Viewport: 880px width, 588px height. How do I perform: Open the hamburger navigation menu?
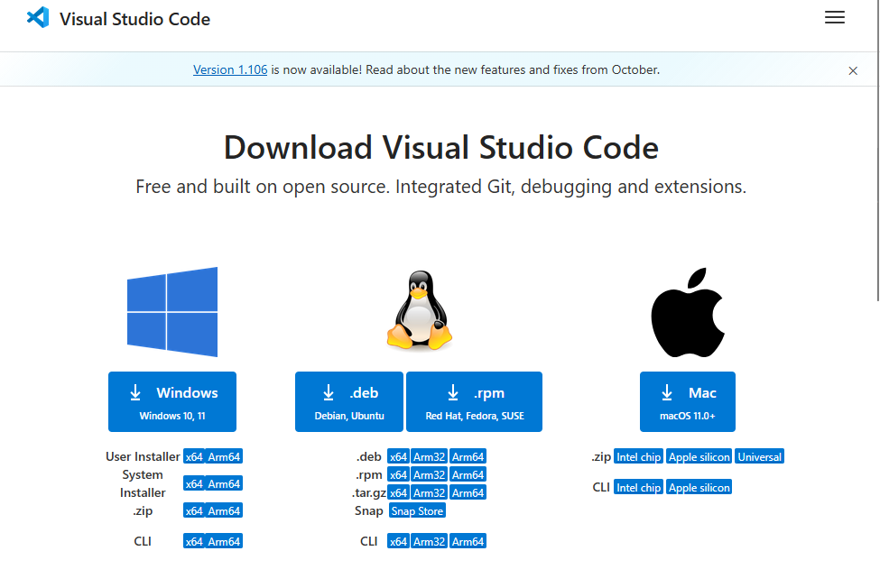click(x=835, y=18)
